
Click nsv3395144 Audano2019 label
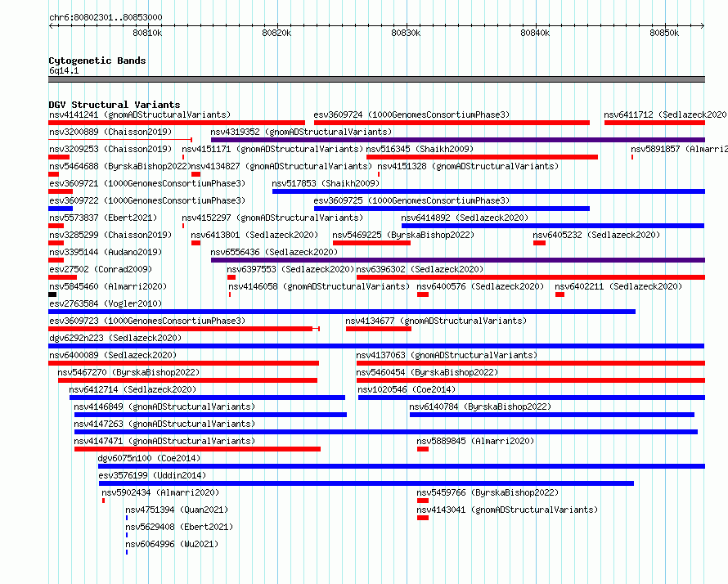(106, 252)
